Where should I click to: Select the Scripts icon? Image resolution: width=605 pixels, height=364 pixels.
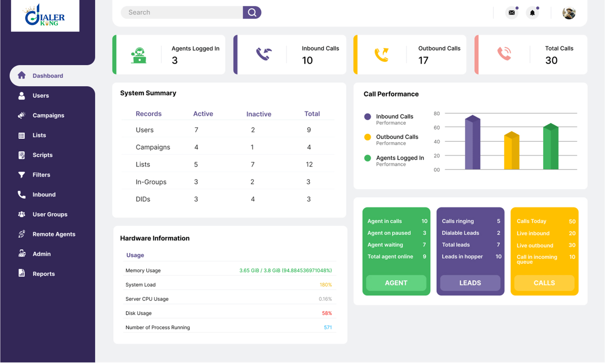click(x=22, y=155)
